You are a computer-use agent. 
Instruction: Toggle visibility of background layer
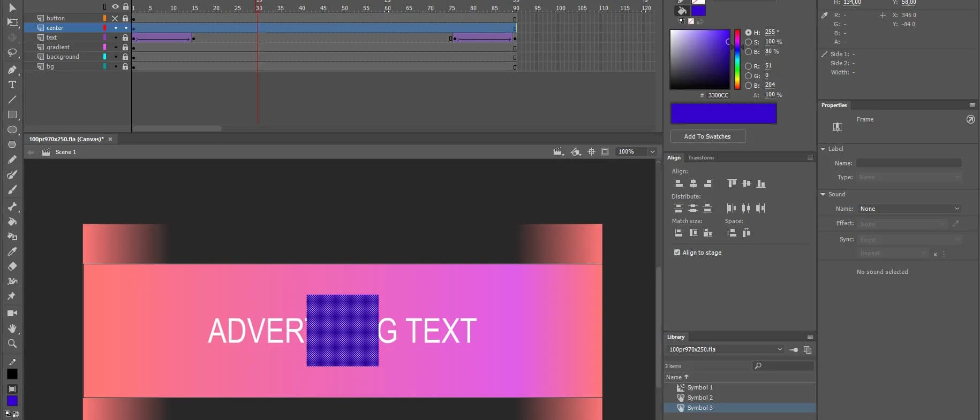tap(115, 57)
